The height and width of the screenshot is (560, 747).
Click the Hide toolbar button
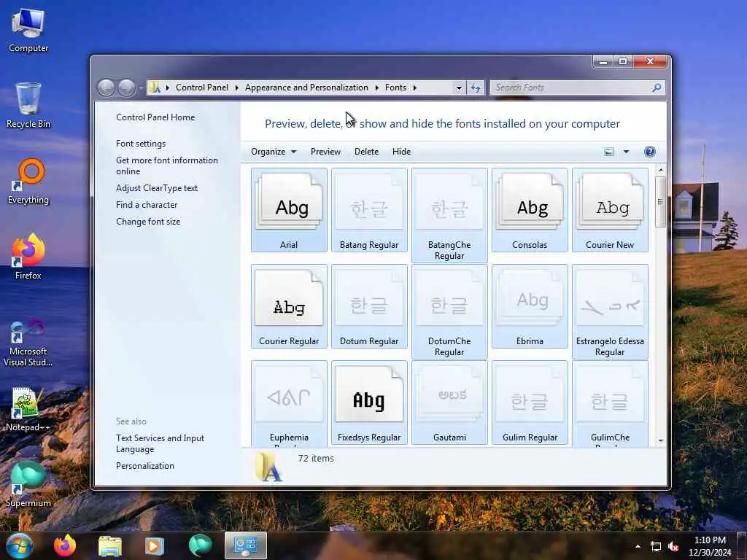402,152
